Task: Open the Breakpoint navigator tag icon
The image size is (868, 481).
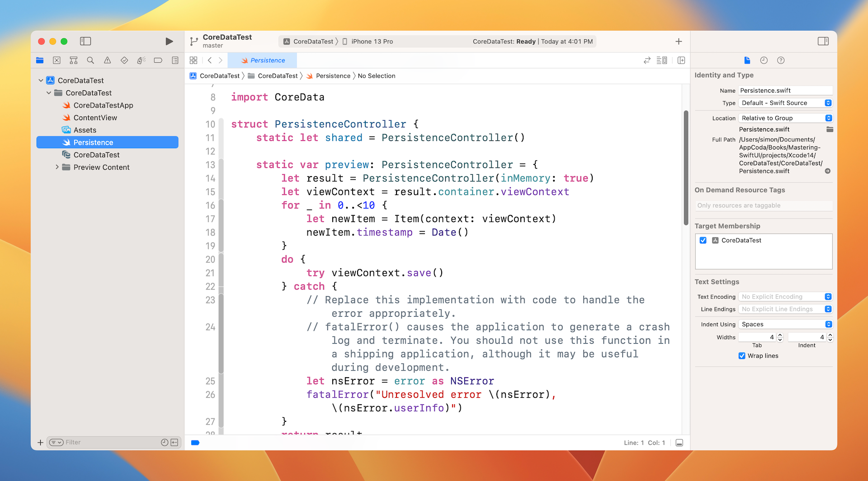Action: (158, 60)
